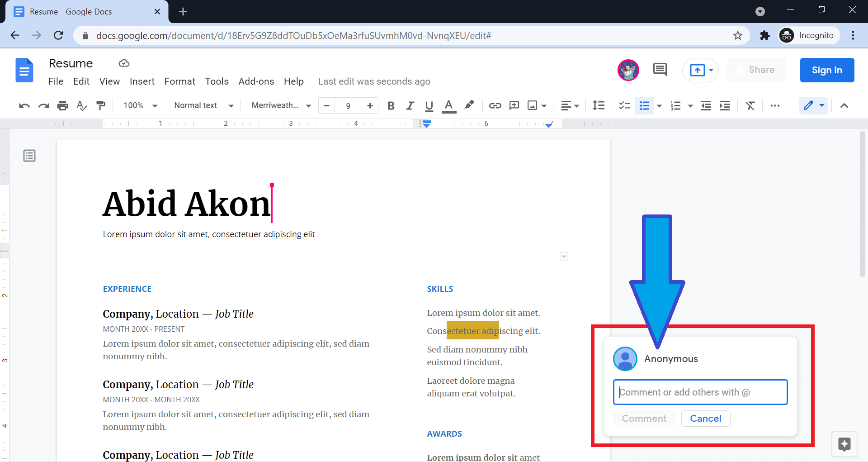Image resolution: width=868 pixels, height=462 pixels.
Task: Open the highlight color picker
Action: tap(469, 105)
